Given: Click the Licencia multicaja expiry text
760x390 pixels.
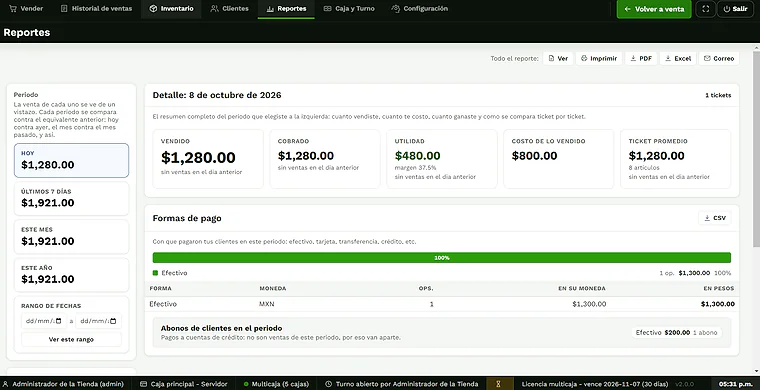Looking at the screenshot, I should (595, 384).
